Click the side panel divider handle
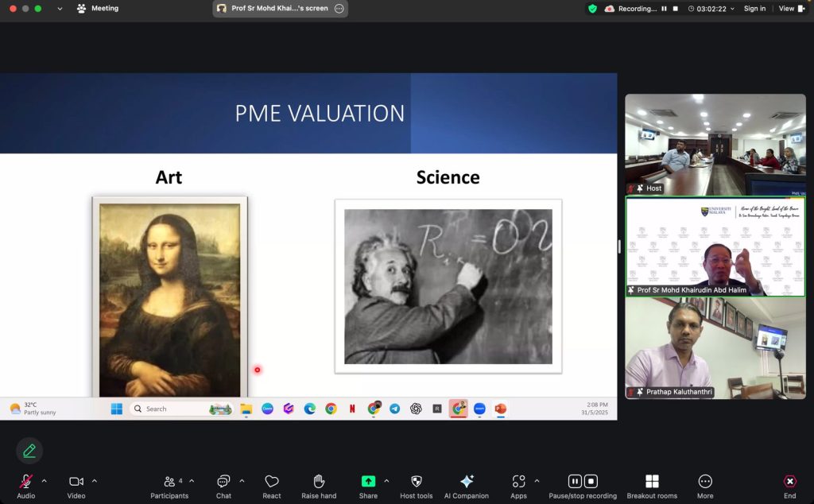This screenshot has height=504, width=814. (x=619, y=246)
